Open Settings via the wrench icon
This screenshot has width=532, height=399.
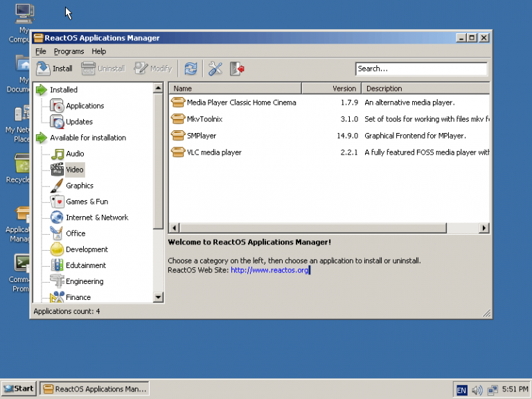pyautogui.click(x=215, y=69)
